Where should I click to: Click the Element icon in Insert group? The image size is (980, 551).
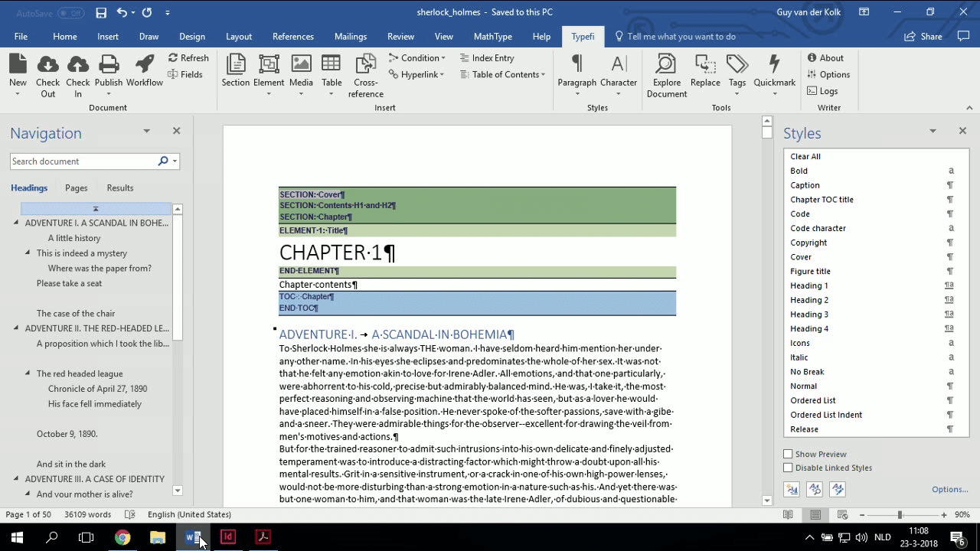(269, 64)
